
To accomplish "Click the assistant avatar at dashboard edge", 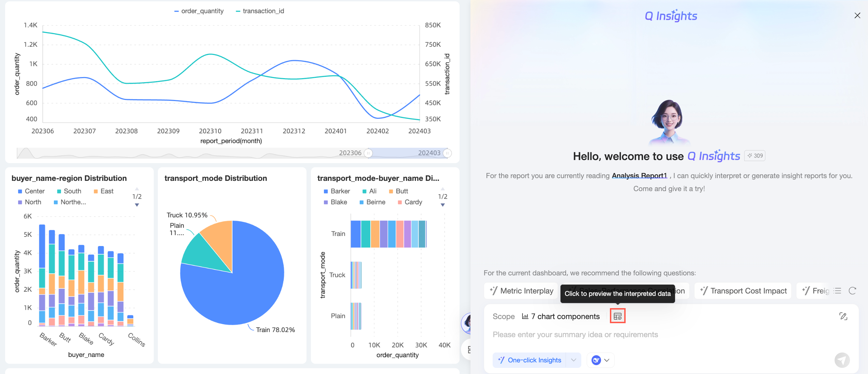I will click(x=466, y=323).
